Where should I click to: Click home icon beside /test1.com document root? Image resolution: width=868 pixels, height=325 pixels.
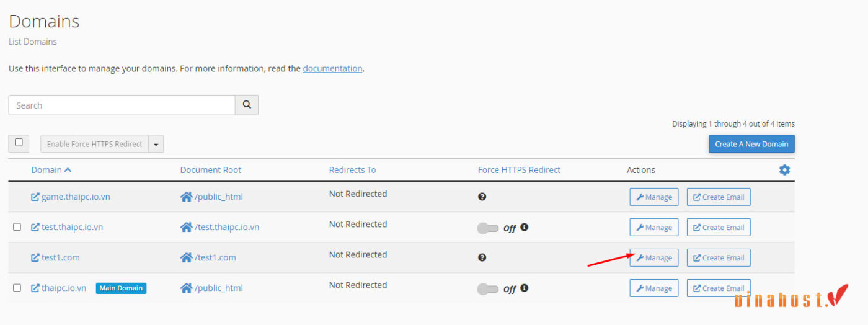pyautogui.click(x=186, y=257)
